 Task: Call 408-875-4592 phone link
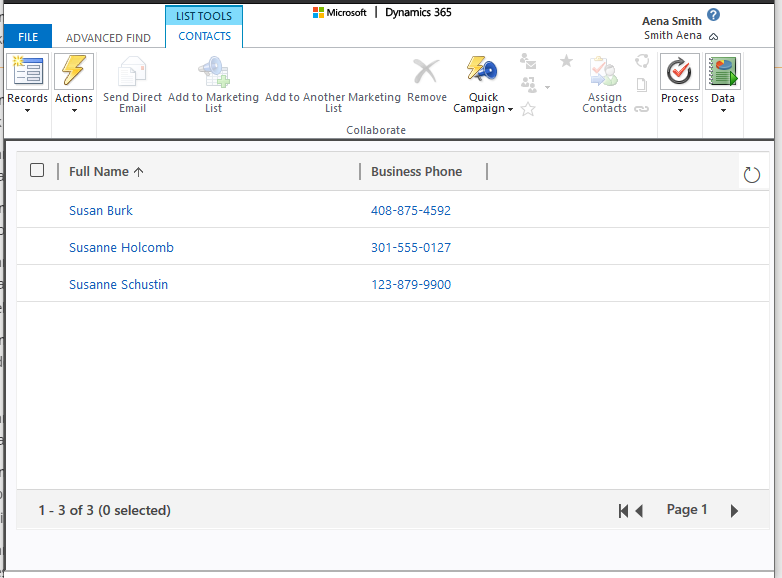(x=410, y=210)
